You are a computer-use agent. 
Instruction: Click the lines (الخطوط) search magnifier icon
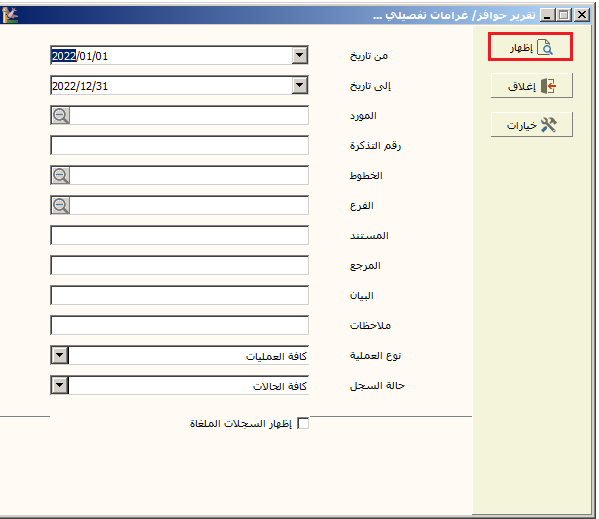(60, 175)
